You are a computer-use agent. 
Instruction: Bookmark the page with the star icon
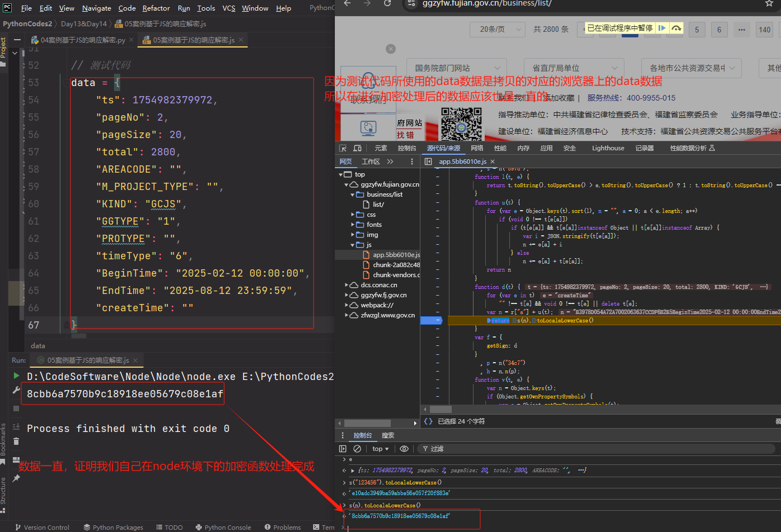tap(769, 3)
